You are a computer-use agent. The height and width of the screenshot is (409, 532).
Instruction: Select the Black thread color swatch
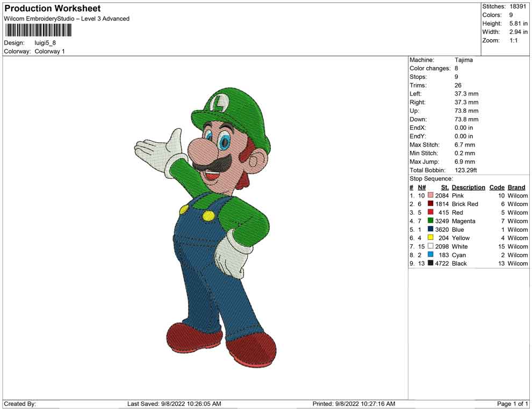click(x=430, y=264)
